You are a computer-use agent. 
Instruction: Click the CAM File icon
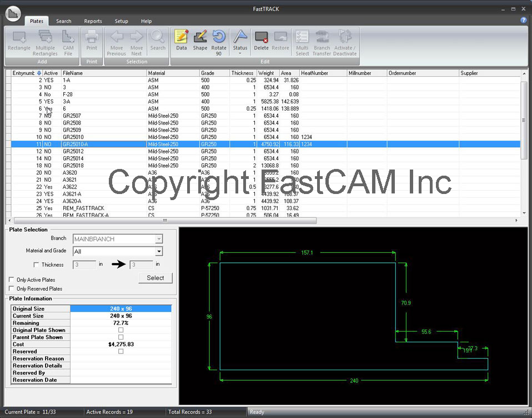(x=68, y=37)
